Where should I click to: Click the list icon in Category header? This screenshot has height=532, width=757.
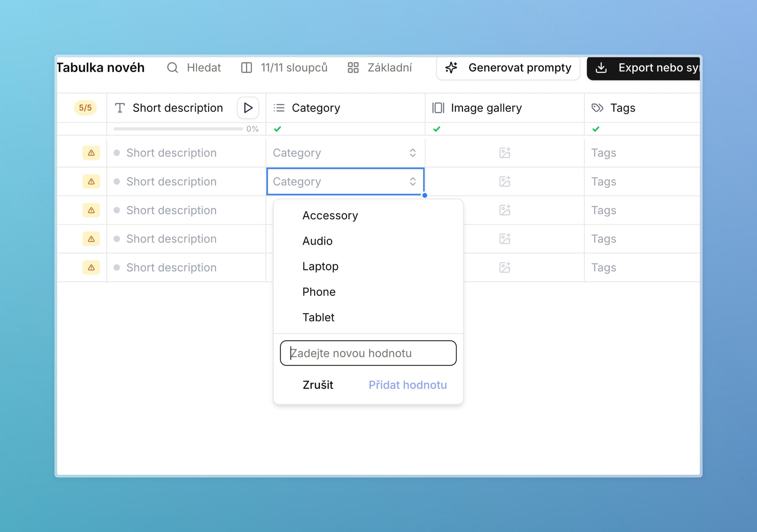[x=279, y=108]
